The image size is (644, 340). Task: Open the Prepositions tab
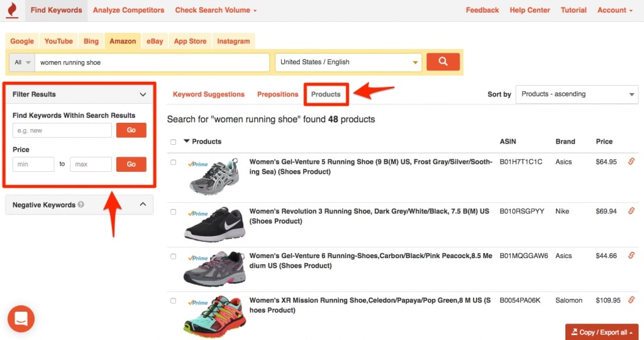pos(277,94)
